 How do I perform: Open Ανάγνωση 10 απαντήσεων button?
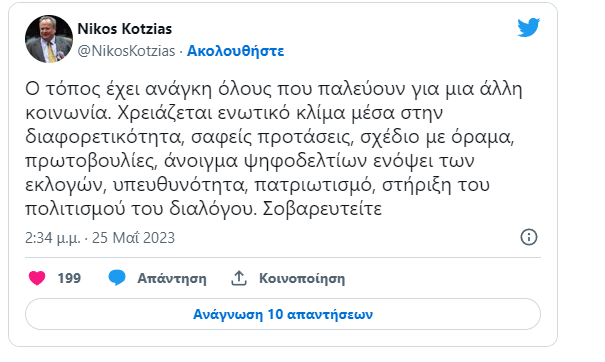coord(283,314)
